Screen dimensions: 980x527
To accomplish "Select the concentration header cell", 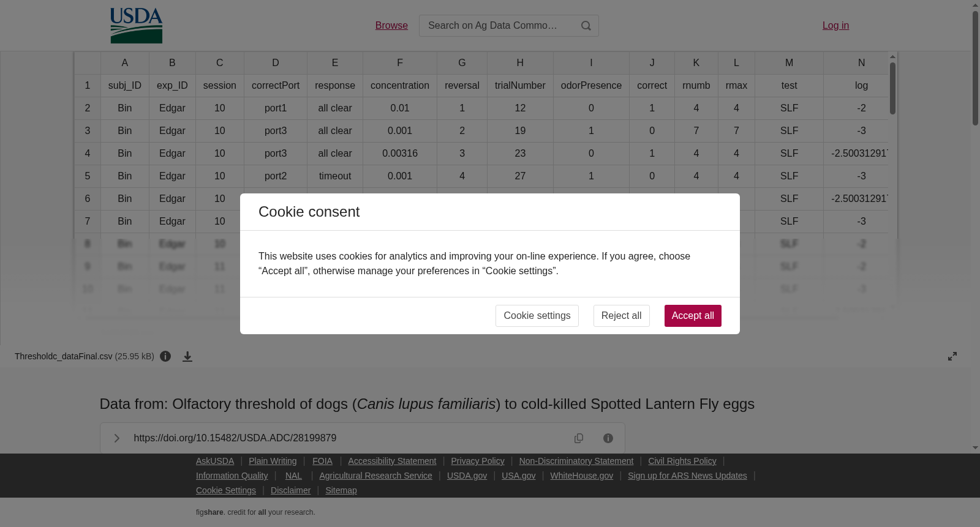I will tap(400, 86).
